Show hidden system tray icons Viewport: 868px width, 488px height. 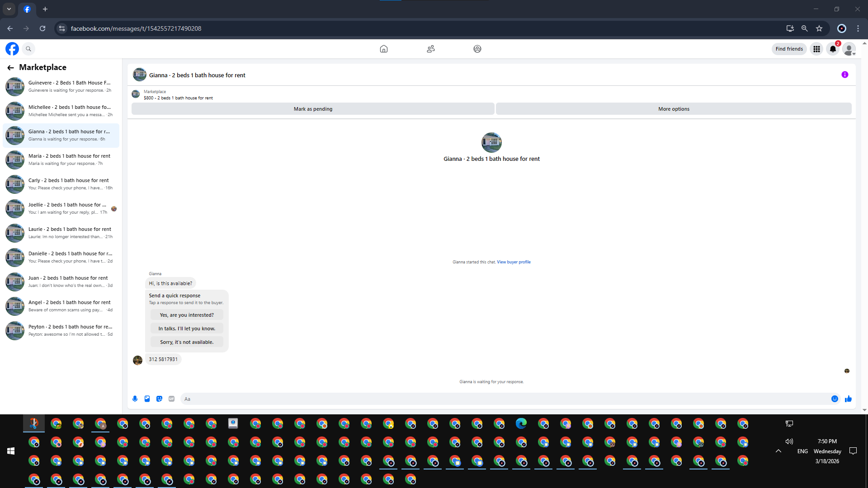coord(778,451)
